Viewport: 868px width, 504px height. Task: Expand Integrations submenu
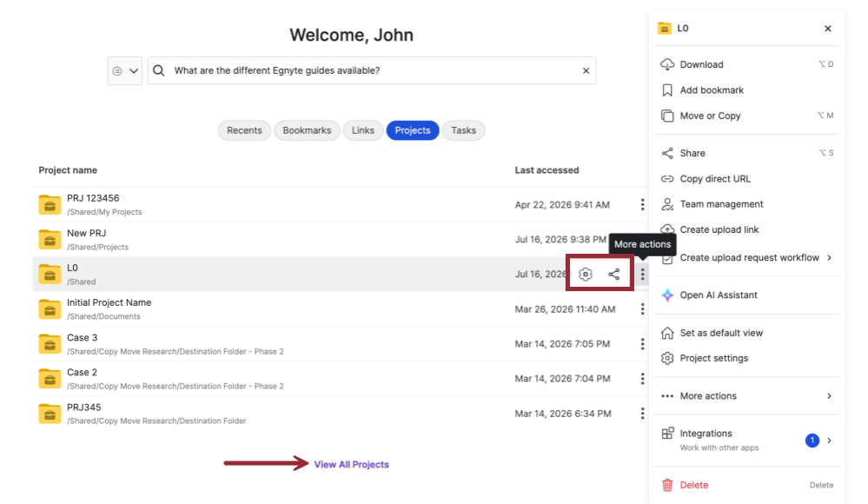[829, 441]
